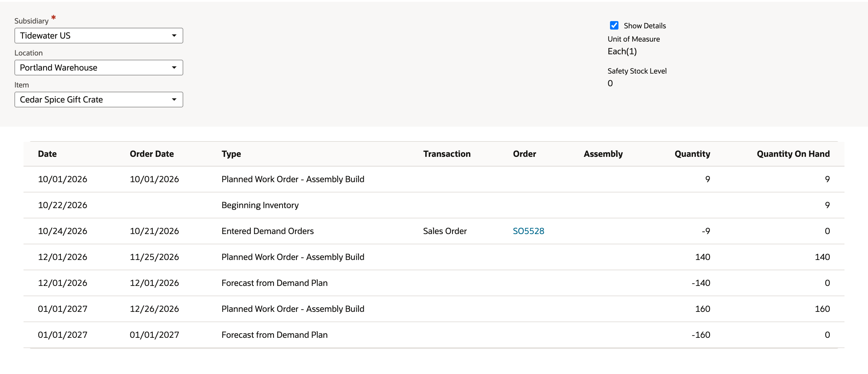Click the Transaction column header

click(x=447, y=154)
